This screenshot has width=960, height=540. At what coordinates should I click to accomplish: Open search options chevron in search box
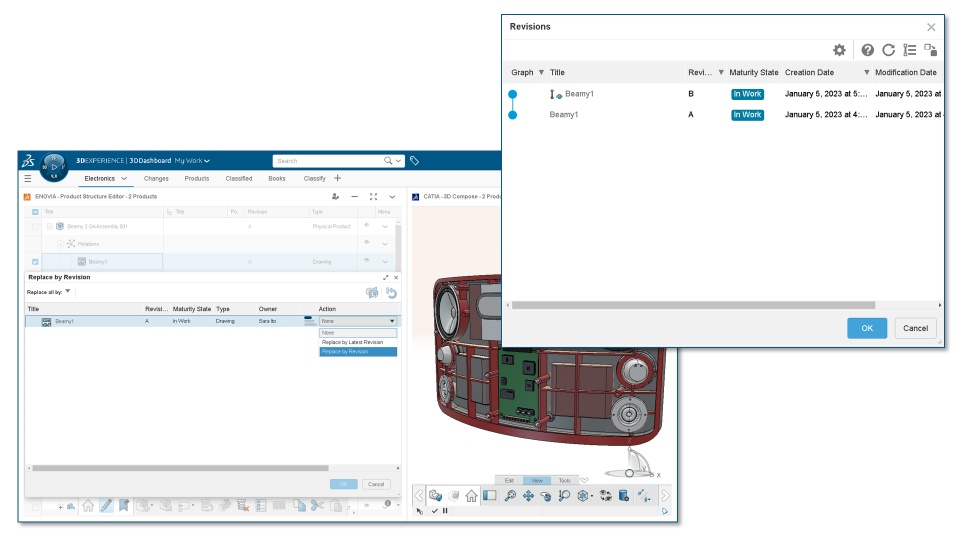tap(399, 161)
